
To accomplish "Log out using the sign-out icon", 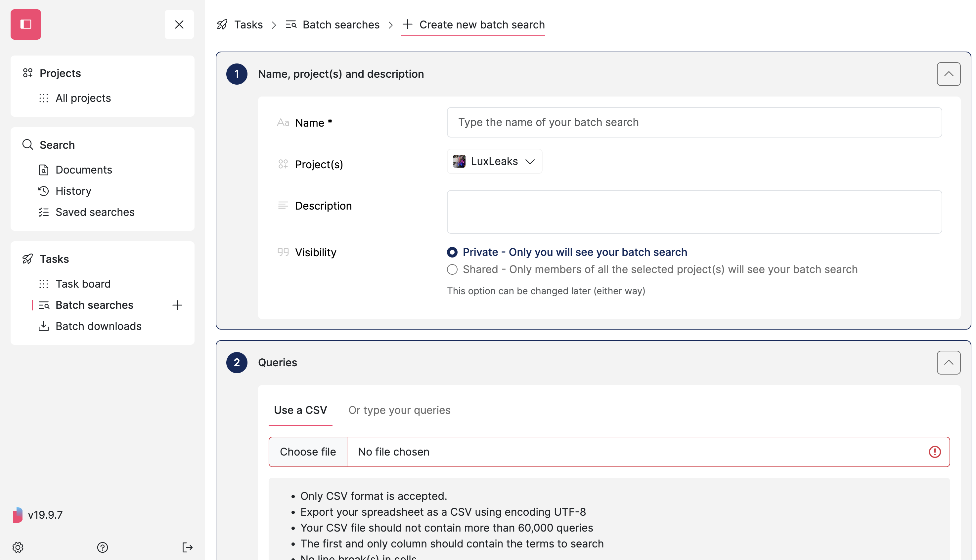I will point(188,547).
